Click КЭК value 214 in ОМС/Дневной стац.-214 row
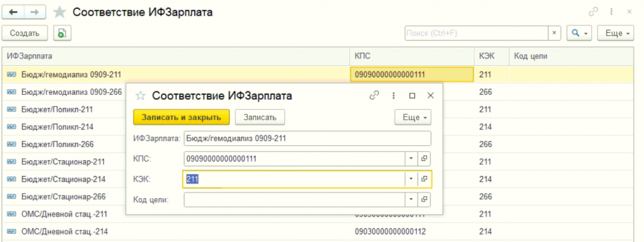644x242 pixels. [485, 232]
